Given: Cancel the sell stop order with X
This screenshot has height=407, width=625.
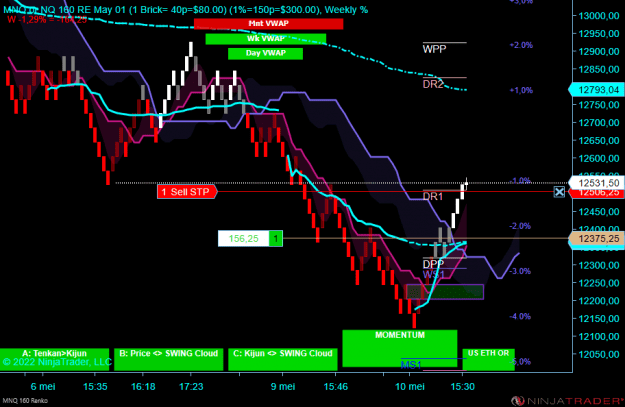Looking at the screenshot, I should pyautogui.click(x=559, y=192).
